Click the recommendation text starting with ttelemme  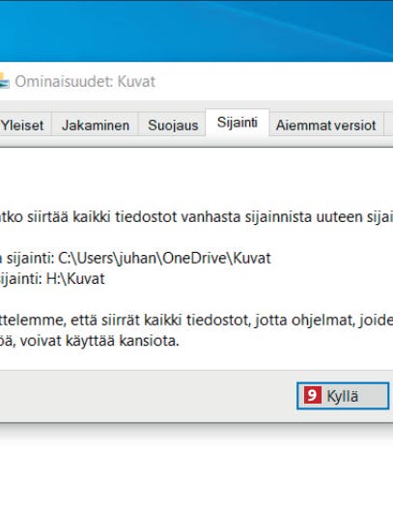[x=197, y=320]
